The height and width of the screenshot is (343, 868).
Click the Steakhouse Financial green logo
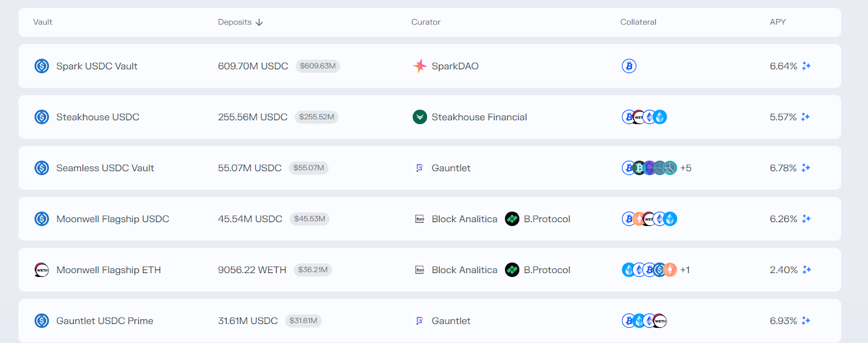click(419, 117)
